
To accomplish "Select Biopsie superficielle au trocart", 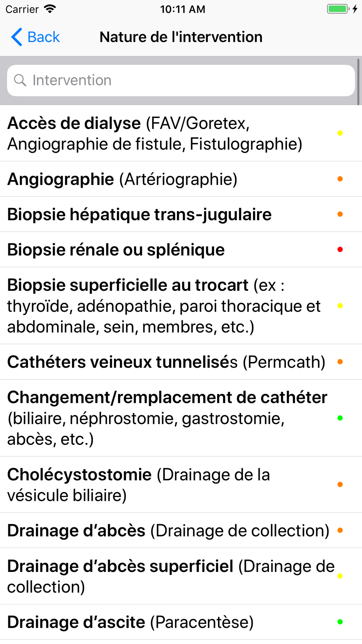I will tap(181, 306).
